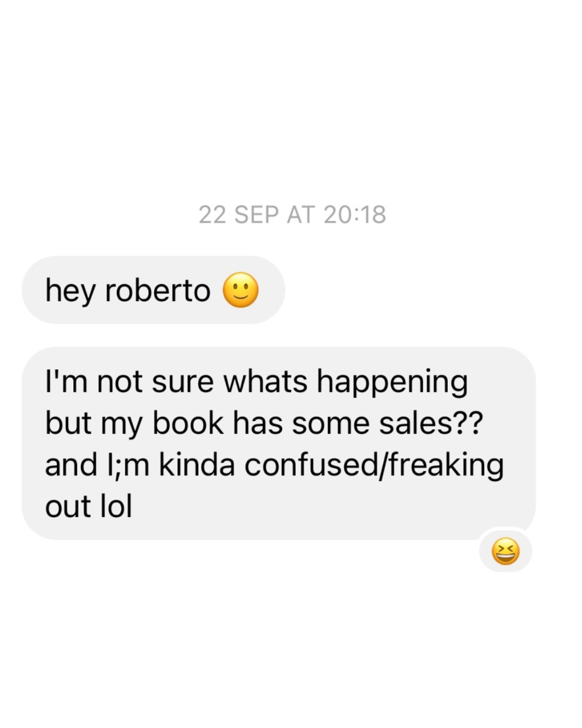Click the time "20:18" in the timestamp
582x728 pixels.
[355, 215]
